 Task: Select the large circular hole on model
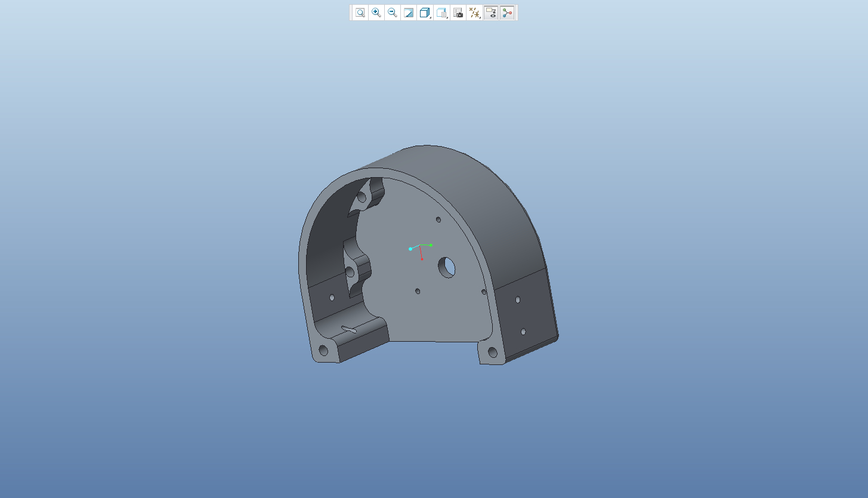click(x=447, y=267)
